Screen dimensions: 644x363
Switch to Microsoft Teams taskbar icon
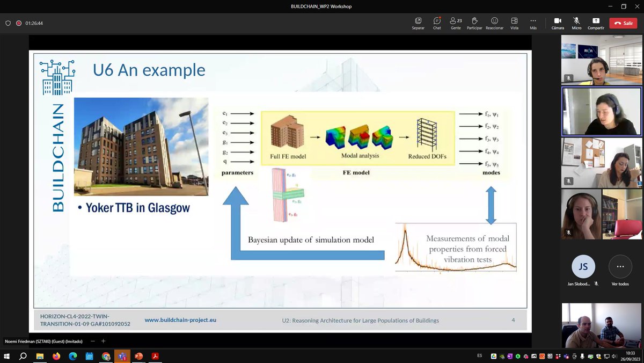tap(122, 356)
